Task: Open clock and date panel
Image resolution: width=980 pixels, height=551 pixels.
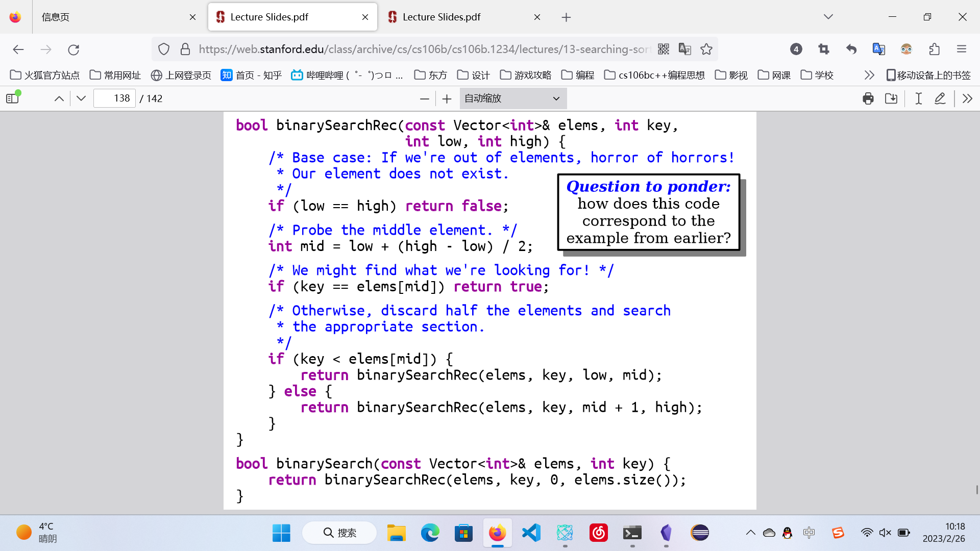Action: click(944, 533)
